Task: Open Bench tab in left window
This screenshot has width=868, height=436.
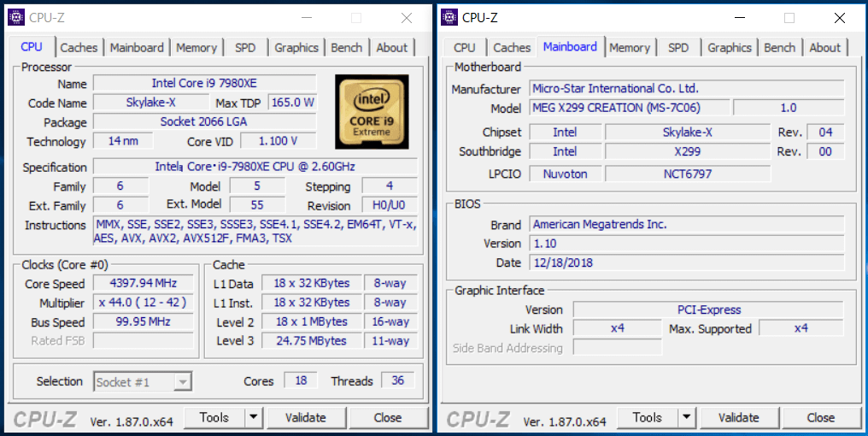Action: pos(347,48)
